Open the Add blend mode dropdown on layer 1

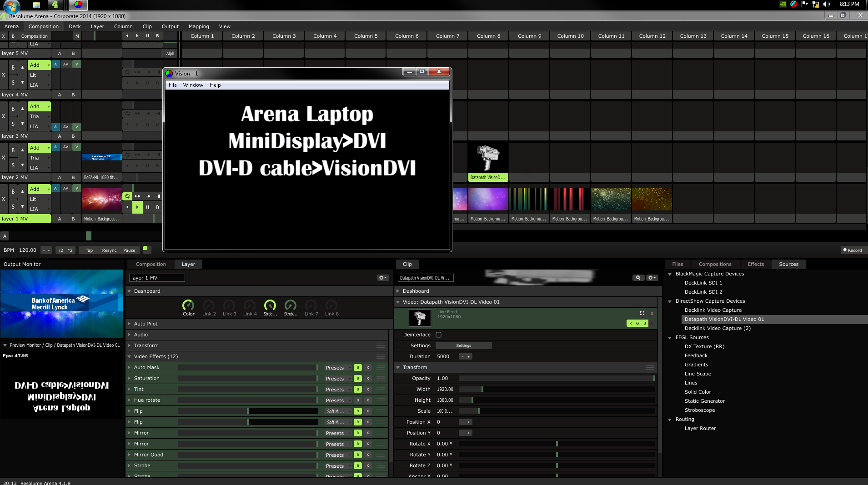(x=39, y=189)
